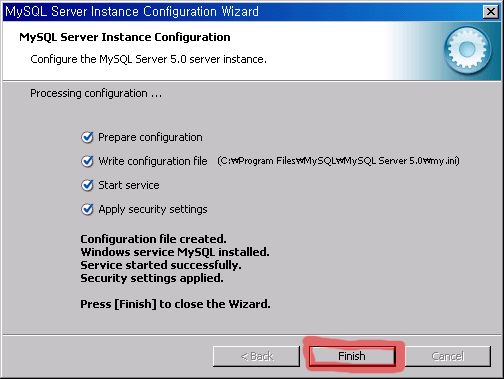Viewport: 504px width, 379px height.
Task: Click the check mark beside Start service
Action: [87, 185]
